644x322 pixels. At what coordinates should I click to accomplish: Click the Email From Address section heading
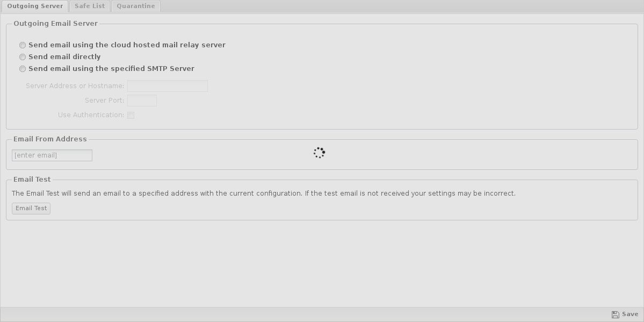(50, 139)
